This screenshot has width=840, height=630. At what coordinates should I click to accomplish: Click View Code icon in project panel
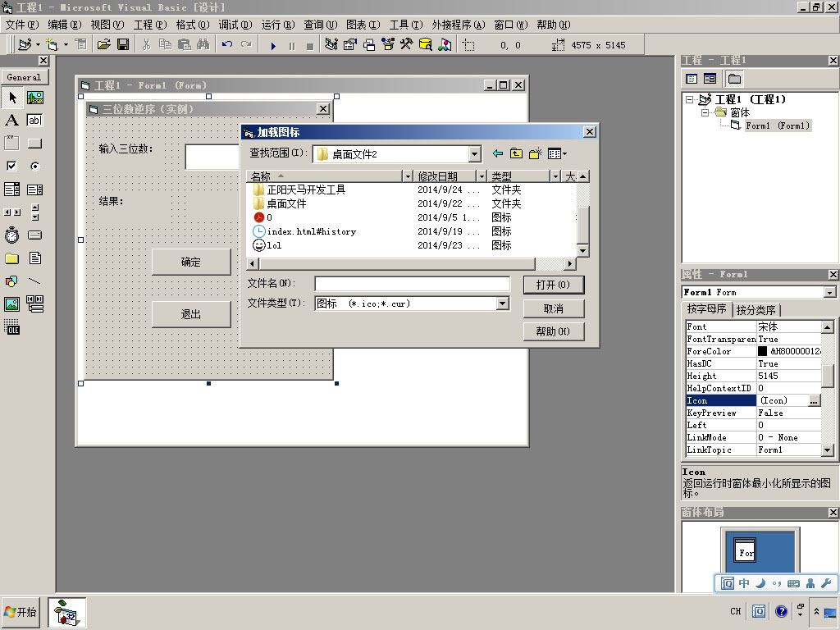tap(692, 79)
